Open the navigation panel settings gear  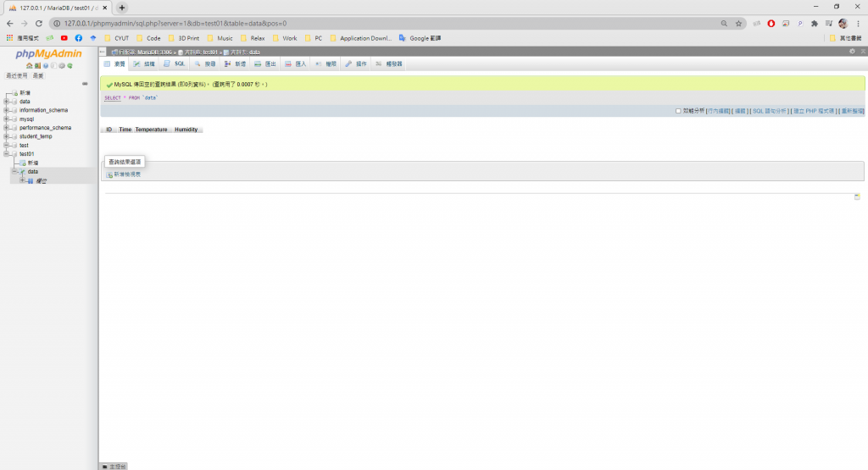tap(61, 66)
